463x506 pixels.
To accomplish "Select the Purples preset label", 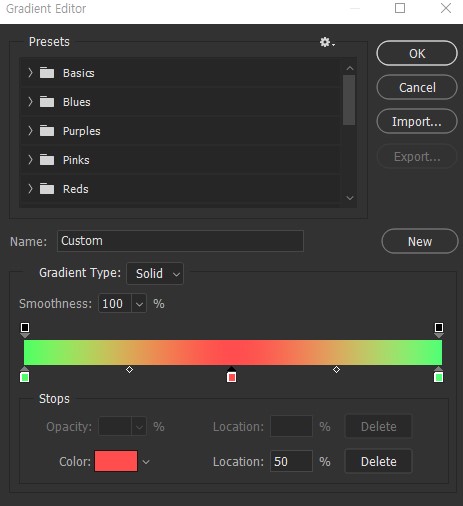I will click(x=82, y=131).
